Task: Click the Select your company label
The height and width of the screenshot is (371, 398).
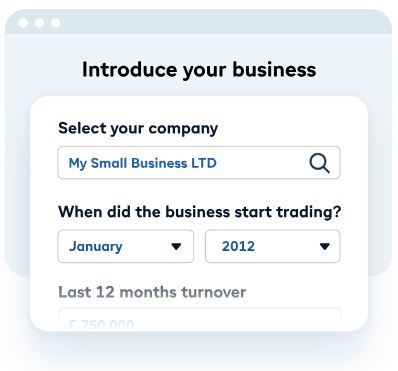Action: [138, 129]
